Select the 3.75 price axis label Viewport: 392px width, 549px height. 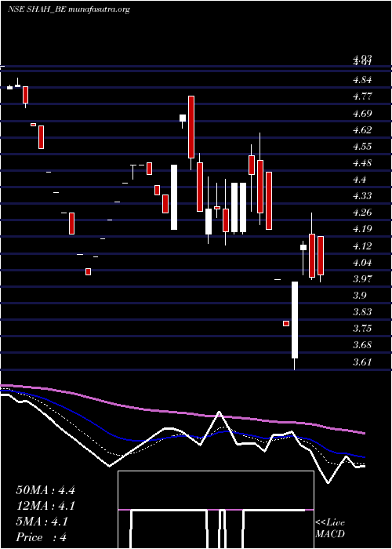pos(362,329)
